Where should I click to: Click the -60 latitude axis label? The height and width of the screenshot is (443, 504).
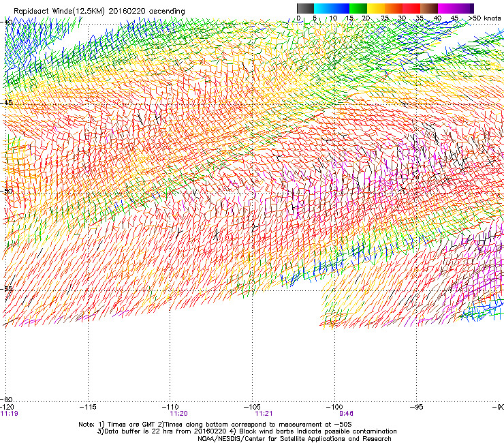point(7,399)
